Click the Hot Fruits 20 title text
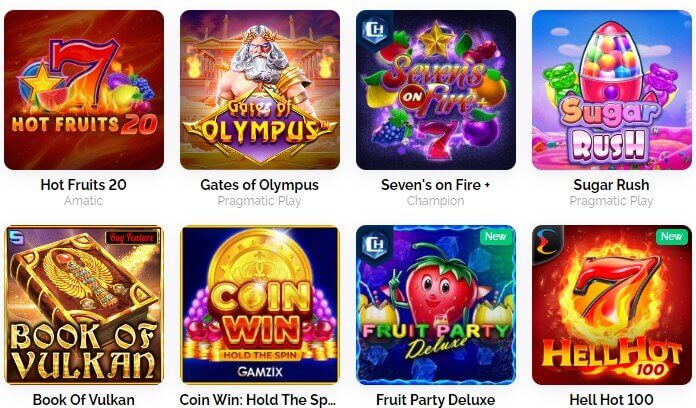Viewport: 696px width, 408px height. click(x=83, y=185)
